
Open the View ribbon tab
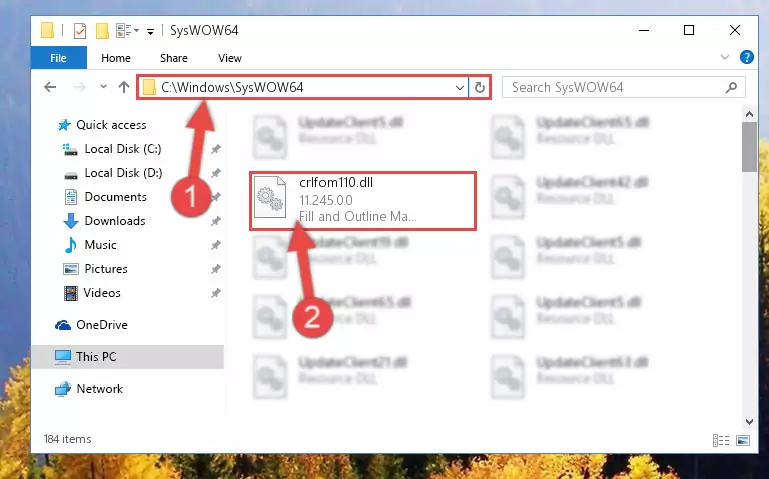coord(230,58)
